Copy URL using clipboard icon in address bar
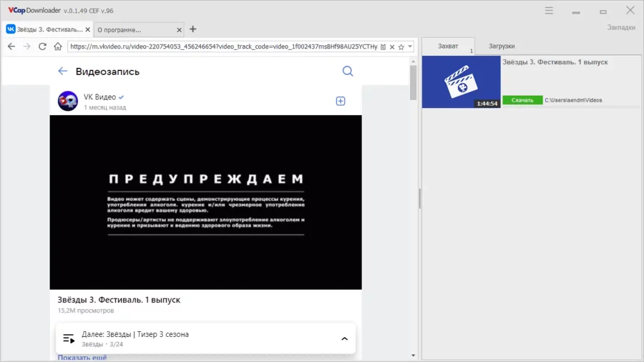This screenshot has width=644, height=362. (383, 47)
